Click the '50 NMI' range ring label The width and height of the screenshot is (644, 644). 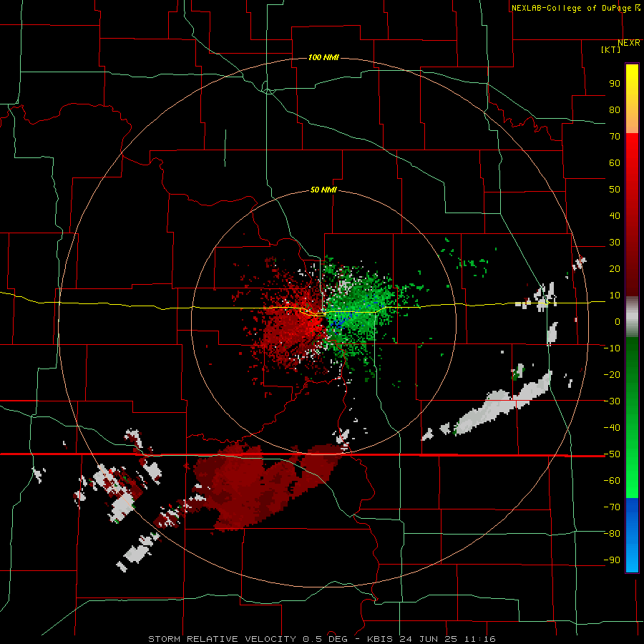pyautogui.click(x=323, y=190)
